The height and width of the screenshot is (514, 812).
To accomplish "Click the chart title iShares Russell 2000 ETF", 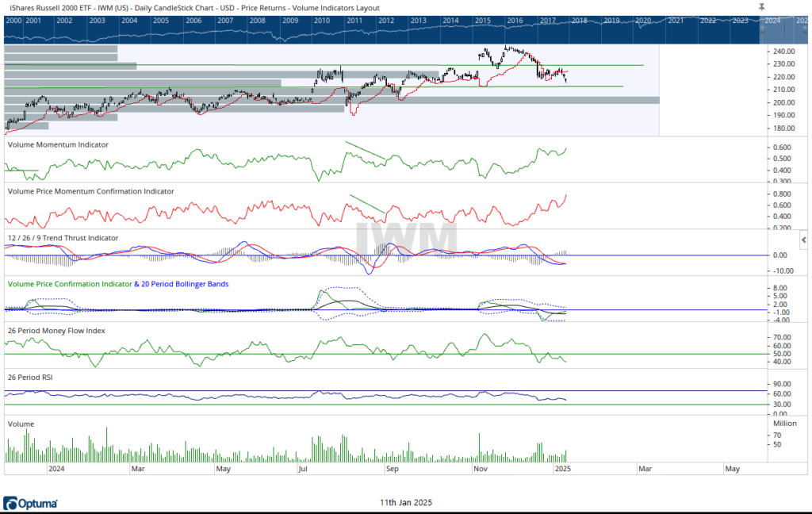I will click(50, 8).
